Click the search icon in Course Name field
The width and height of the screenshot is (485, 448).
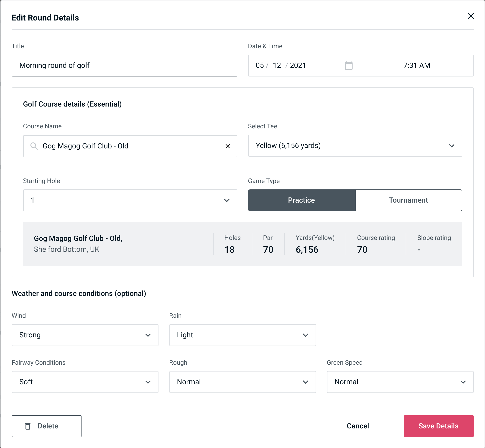pos(33,146)
